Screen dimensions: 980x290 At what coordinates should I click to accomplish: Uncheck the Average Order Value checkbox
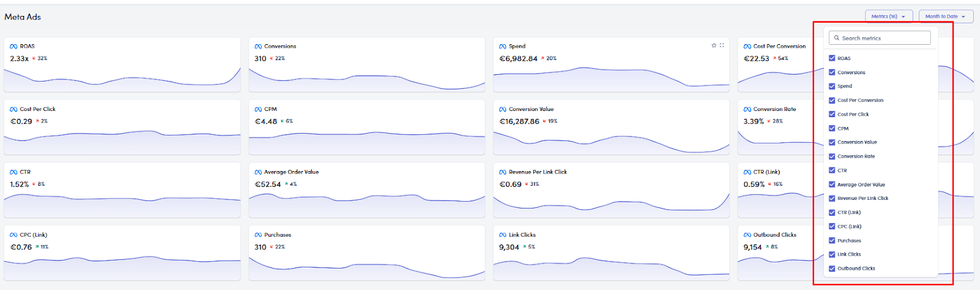point(832,185)
